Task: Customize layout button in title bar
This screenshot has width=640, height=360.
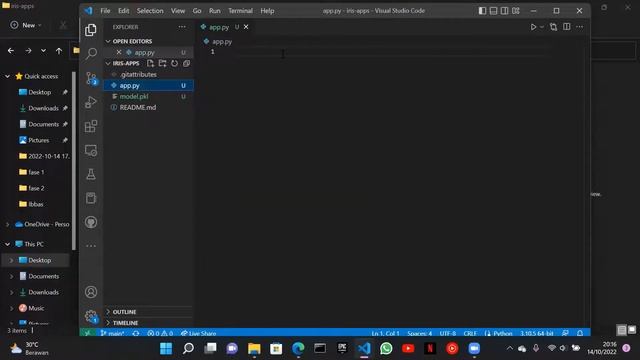Action: point(516,11)
